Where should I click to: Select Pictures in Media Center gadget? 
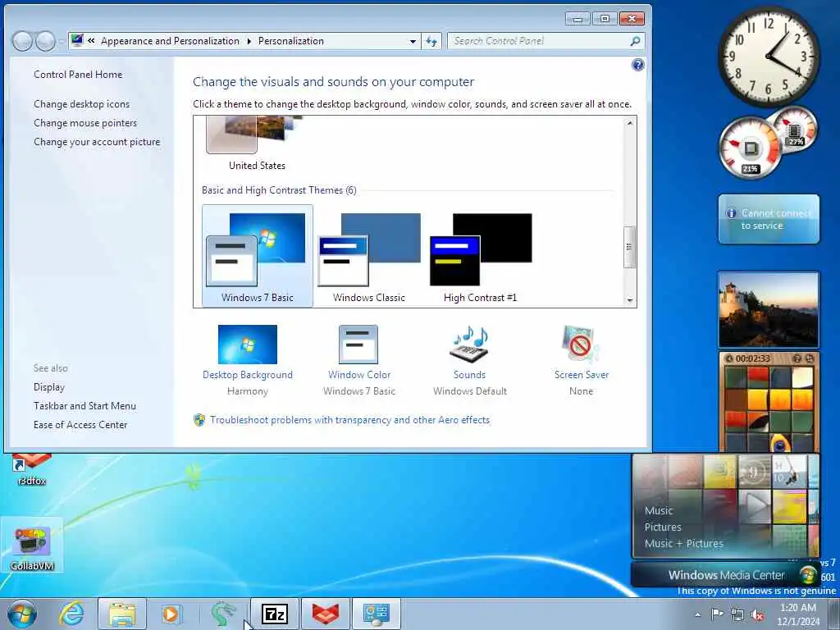click(x=663, y=527)
